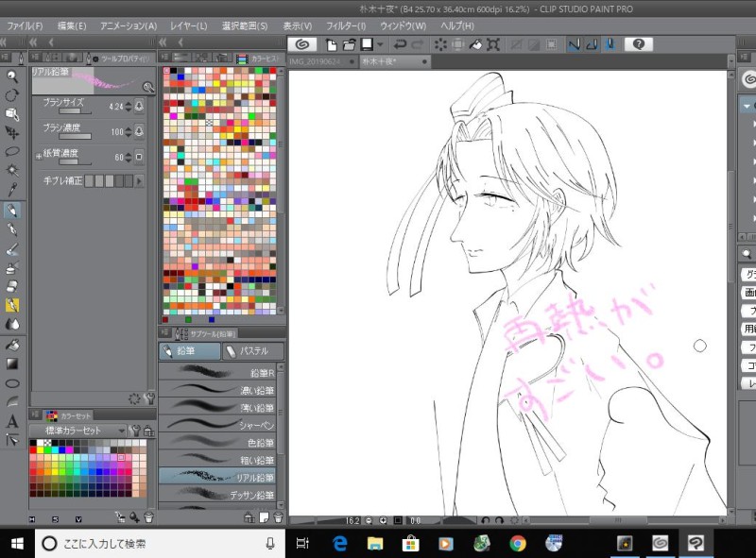
Task: Delete color with color set trash icon
Action: click(x=149, y=517)
